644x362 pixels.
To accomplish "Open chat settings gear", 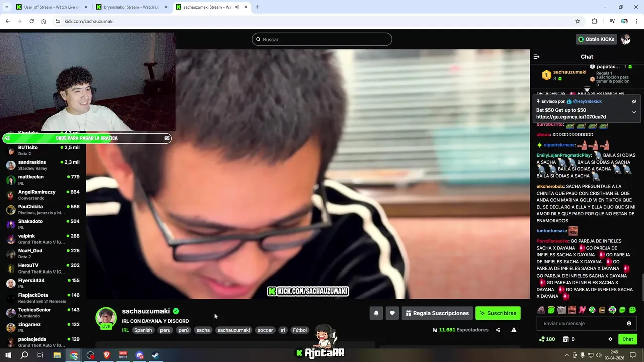I will click(610, 339).
